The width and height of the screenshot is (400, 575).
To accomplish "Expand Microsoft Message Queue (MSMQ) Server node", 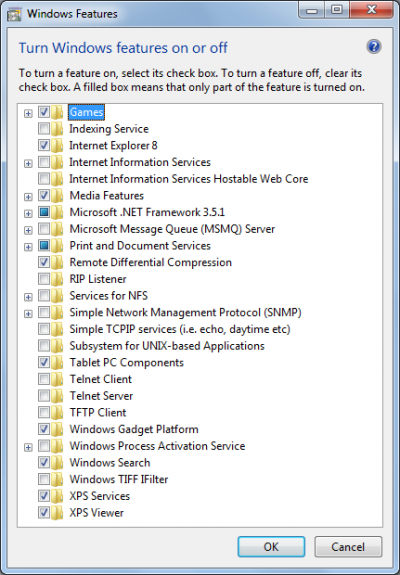I will pyautogui.click(x=28, y=230).
